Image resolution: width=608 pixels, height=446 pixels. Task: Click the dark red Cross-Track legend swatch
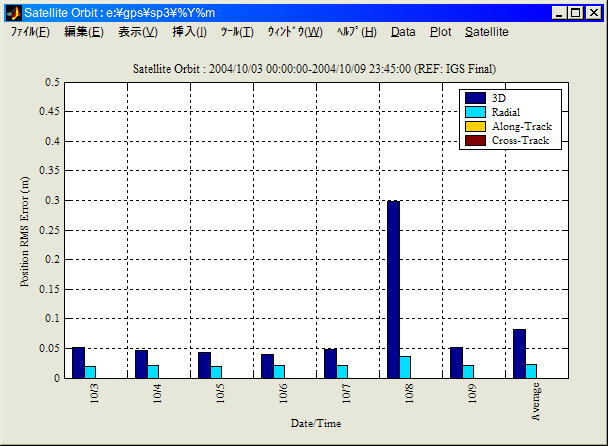point(476,140)
